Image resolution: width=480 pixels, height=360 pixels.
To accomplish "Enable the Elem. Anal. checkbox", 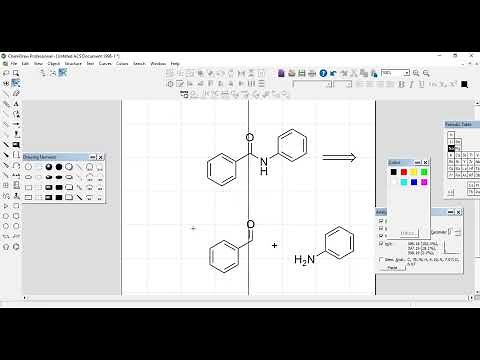I will point(381,260).
